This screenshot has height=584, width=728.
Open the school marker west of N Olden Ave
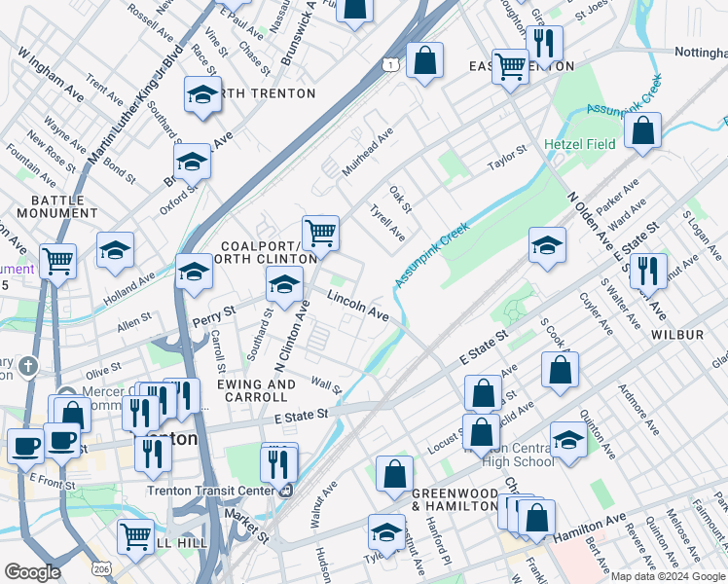(x=547, y=246)
